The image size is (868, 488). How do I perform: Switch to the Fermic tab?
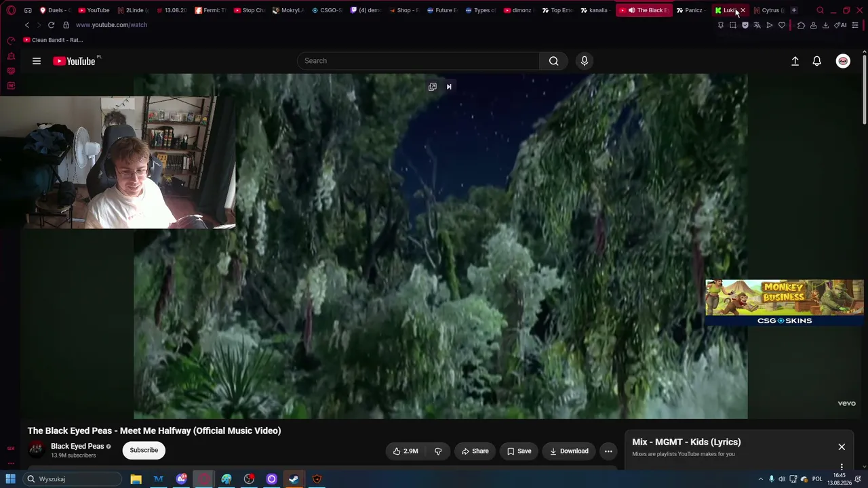[211, 10]
